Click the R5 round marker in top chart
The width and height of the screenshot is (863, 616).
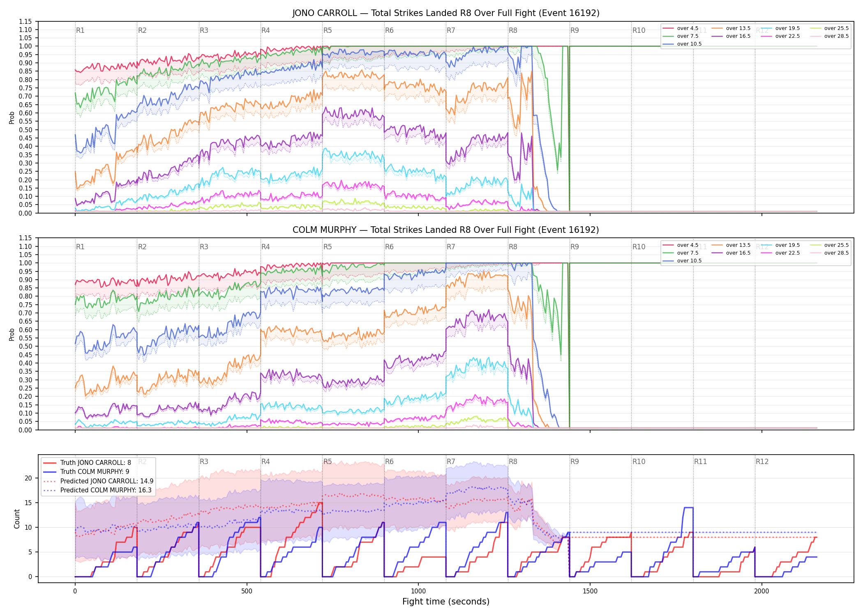pos(328,30)
